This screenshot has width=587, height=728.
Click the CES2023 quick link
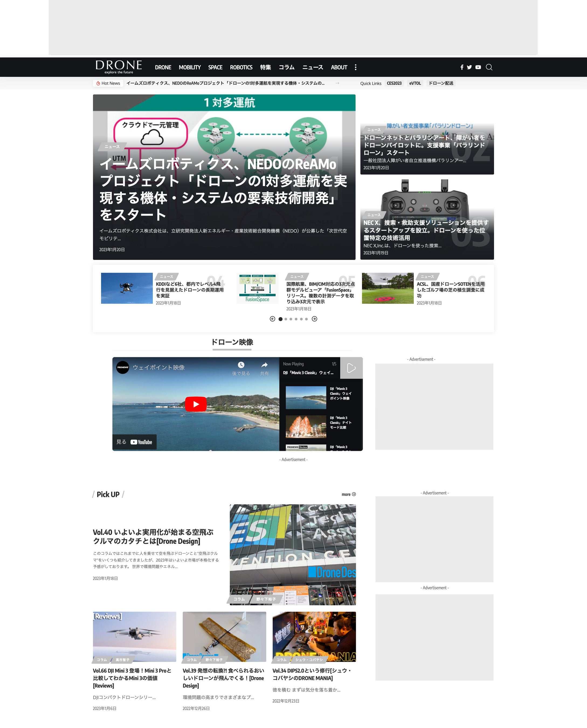[394, 83]
